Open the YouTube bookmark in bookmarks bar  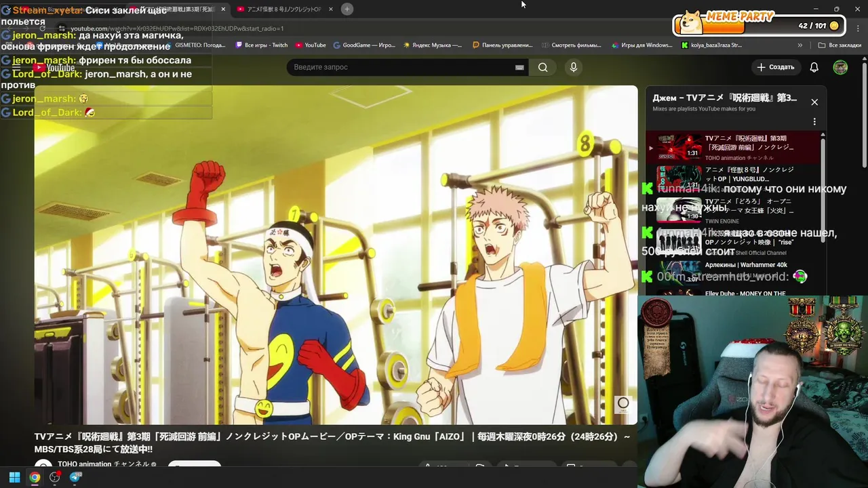311,45
